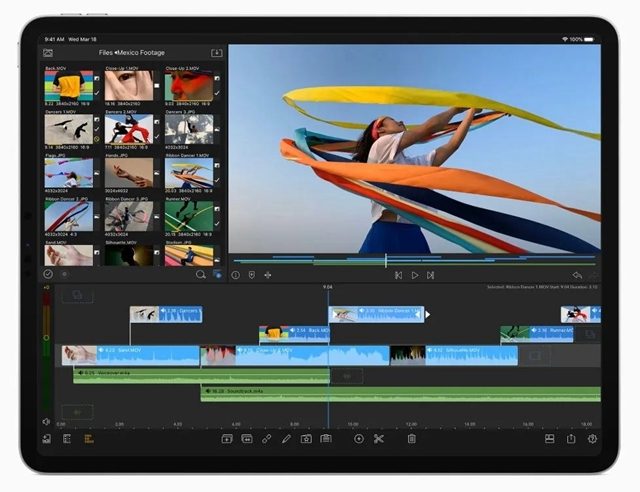Open the search magnifier in the media library
This screenshot has width=640, height=492.
[x=201, y=274]
